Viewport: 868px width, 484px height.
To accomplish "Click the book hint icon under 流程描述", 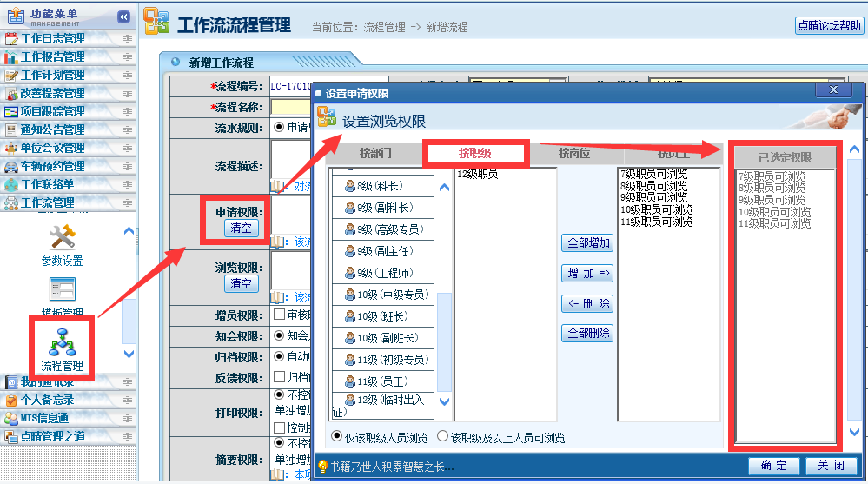I will tap(277, 186).
